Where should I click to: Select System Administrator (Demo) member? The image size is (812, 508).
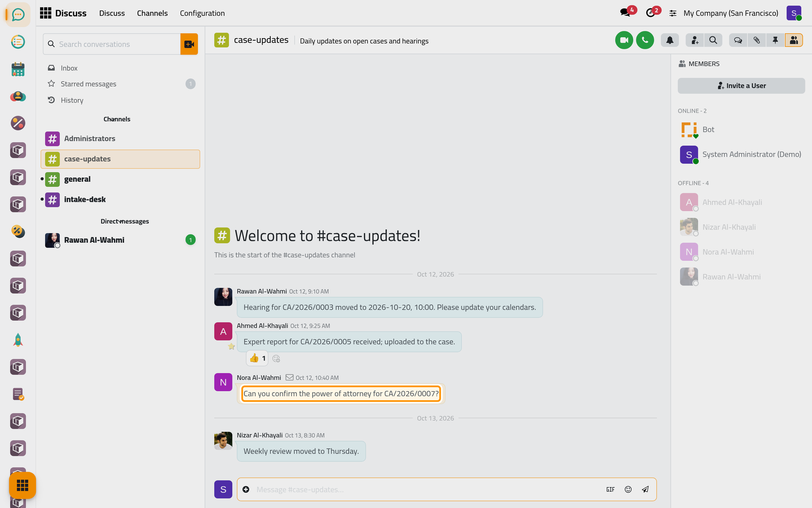(x=741, y=155)
